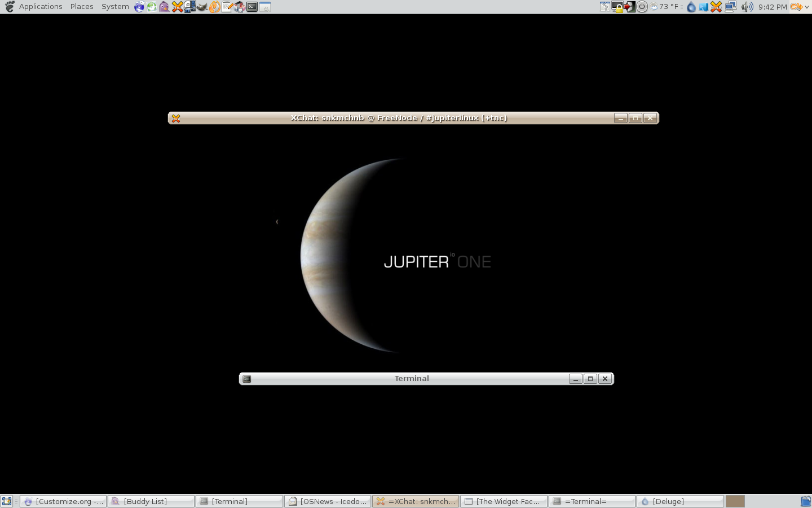Viewport: 812px width, 508px height.
Task: Launch the orange flame launcher icon
Action: (x=214, y=7)
